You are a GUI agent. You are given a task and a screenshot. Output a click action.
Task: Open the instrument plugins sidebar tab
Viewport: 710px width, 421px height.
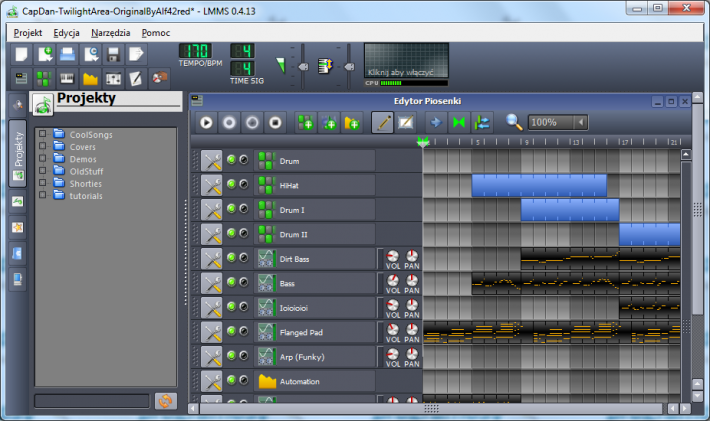(x=18, y=105)
